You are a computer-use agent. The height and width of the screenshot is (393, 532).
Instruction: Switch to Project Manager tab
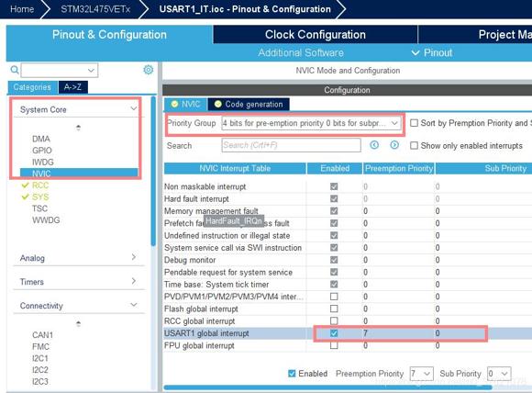point(475,35)
